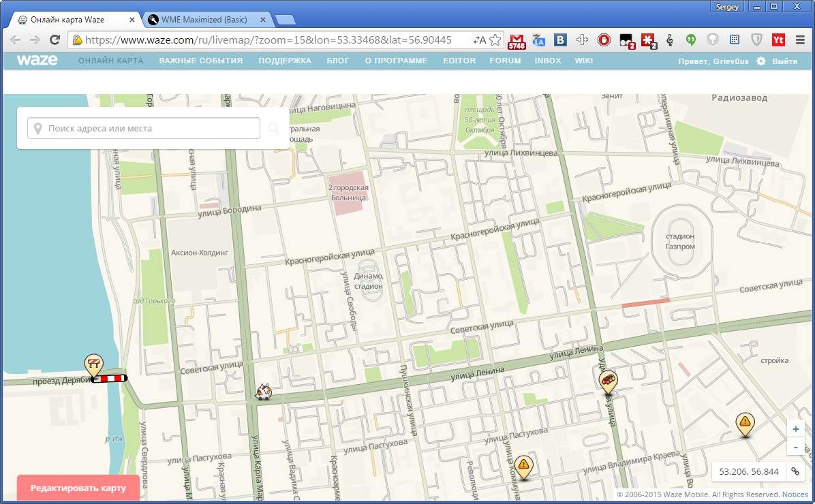Go to the FORUM
Image resolution: width=815 pixels, height=504 pixels.
505,61
